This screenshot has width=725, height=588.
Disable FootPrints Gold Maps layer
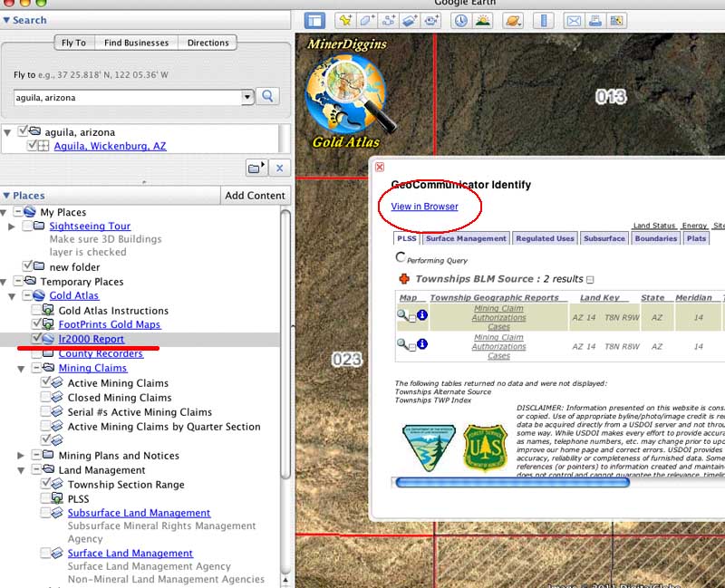36,323
